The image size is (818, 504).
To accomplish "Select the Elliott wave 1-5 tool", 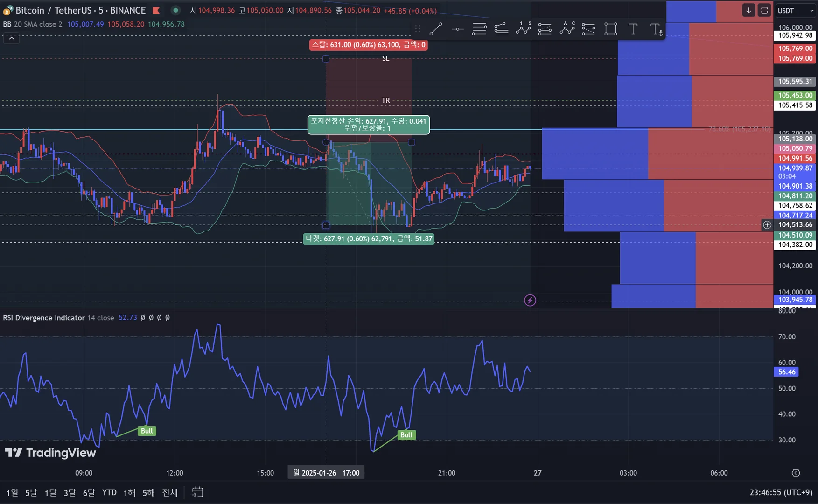I will click(524, 29).
